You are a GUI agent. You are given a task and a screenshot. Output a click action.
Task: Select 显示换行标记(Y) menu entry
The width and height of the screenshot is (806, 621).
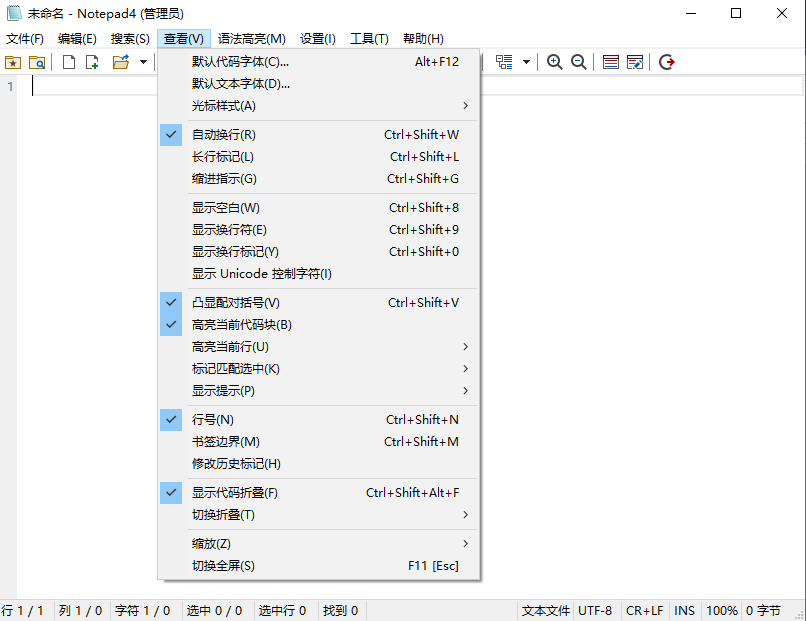point(319,252)
